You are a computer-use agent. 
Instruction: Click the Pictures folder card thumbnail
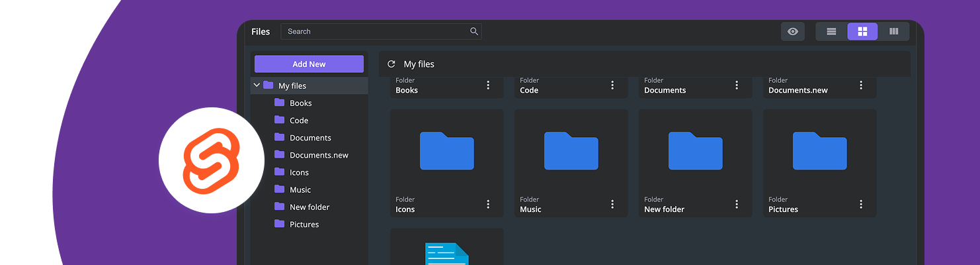(x=820, y=151)
